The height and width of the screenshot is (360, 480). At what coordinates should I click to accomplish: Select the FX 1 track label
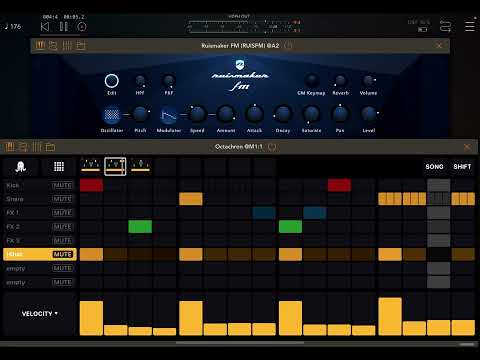[x=13, y=213]
